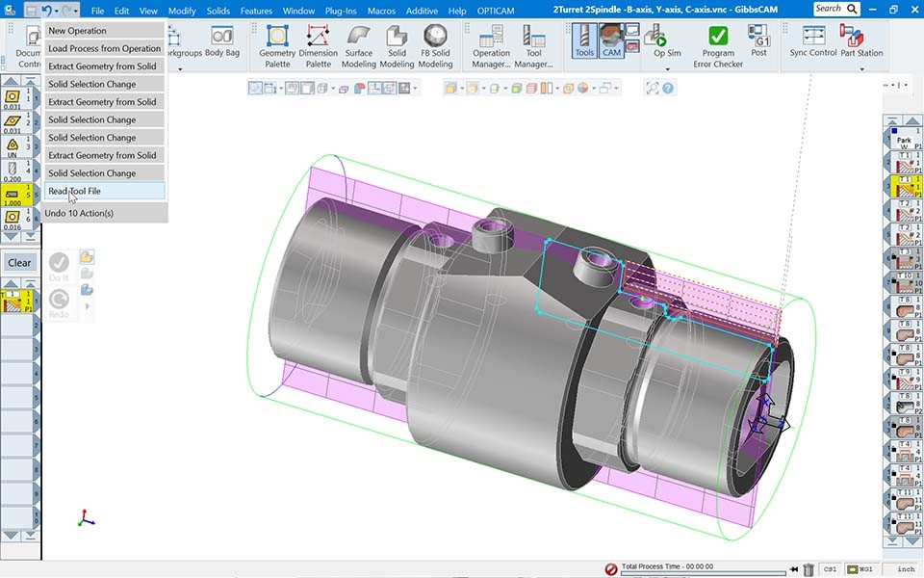Toggle the Tools palette button
Screen dimensions: 924x578
[585, 40]
